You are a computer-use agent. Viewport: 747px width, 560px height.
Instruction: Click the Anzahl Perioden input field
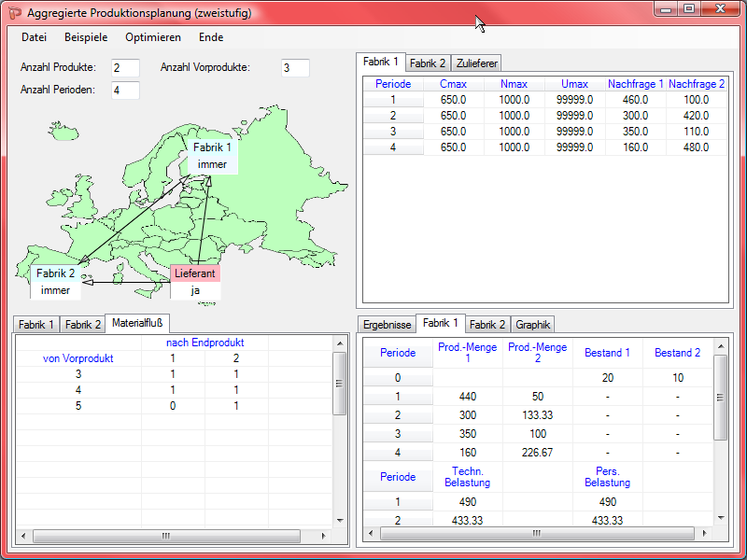click(x=125, y=91)
